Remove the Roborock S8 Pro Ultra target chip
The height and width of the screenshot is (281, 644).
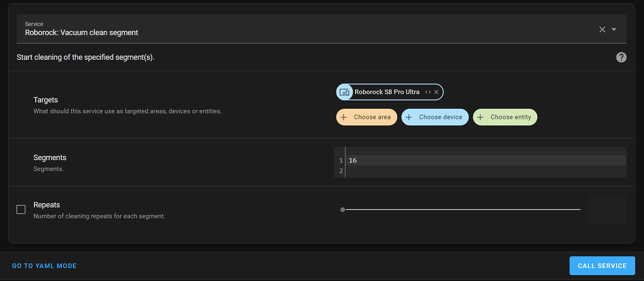[x=436, y=92]
